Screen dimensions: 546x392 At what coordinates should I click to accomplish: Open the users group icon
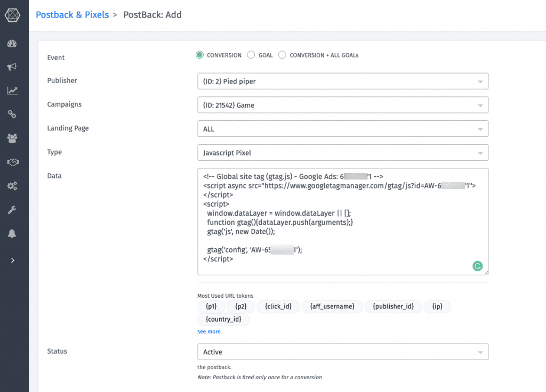(x=12, y=138)
